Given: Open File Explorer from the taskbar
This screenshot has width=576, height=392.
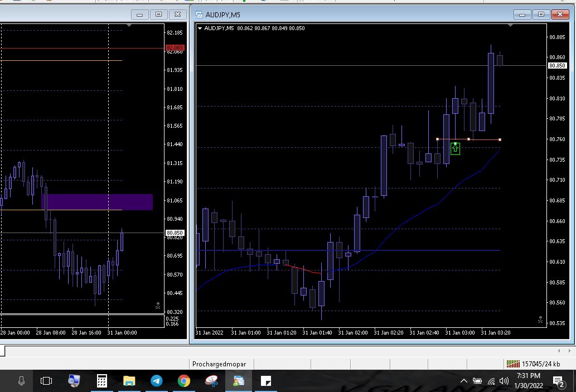Looking at the screenshot, I should (129, 381).
